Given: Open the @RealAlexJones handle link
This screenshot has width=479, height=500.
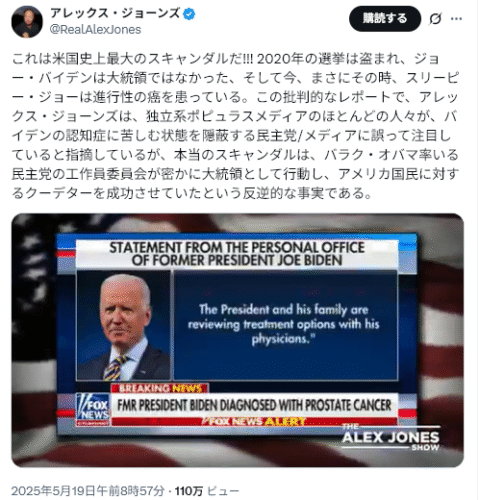Looking at the screenshot, I should click(95, 30).
